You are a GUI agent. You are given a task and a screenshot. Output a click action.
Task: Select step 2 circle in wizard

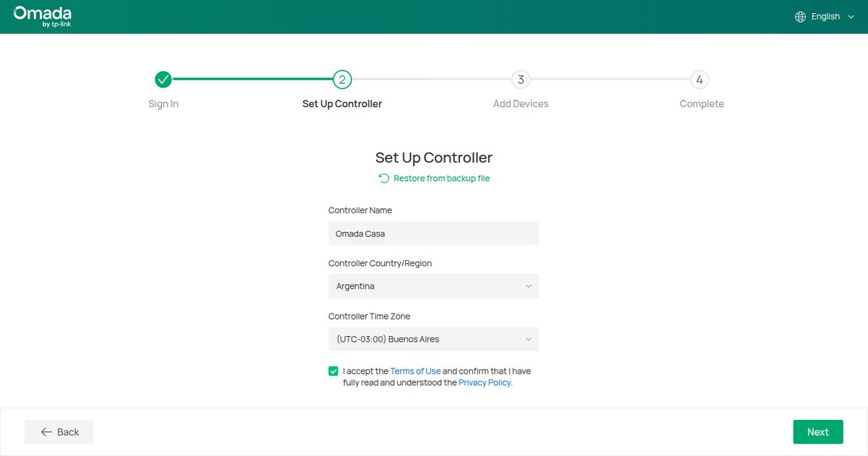point(342,79)
